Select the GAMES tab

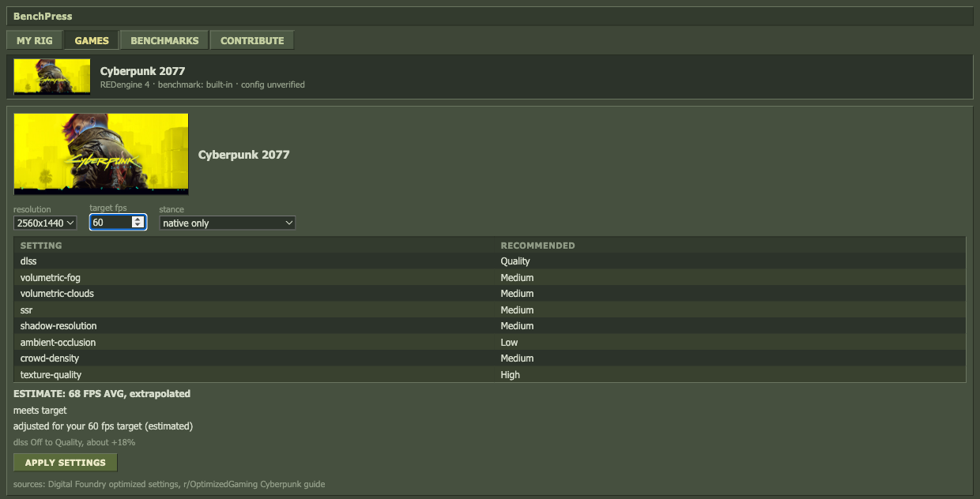[92, 40]
